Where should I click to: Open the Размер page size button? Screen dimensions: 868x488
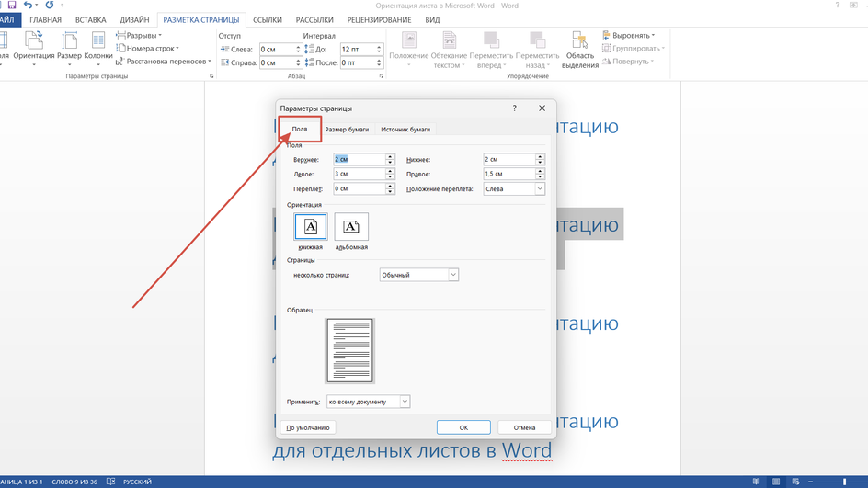69,48
